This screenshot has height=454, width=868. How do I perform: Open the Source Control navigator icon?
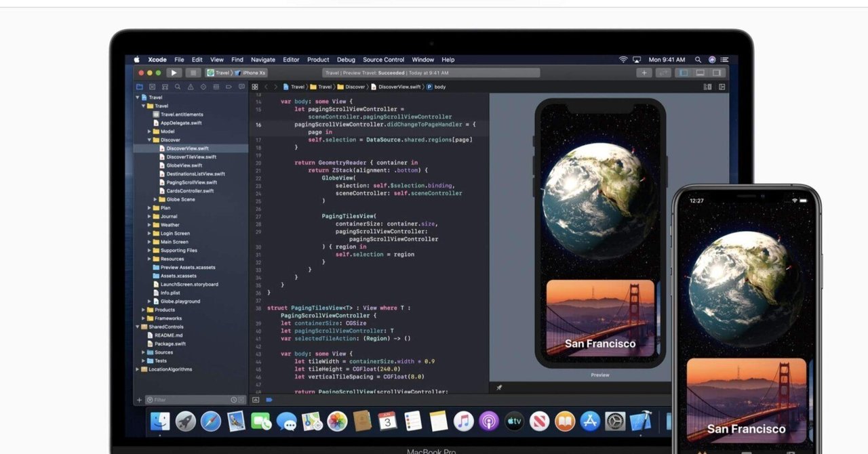pyautogui.click(x=152, y=87)
